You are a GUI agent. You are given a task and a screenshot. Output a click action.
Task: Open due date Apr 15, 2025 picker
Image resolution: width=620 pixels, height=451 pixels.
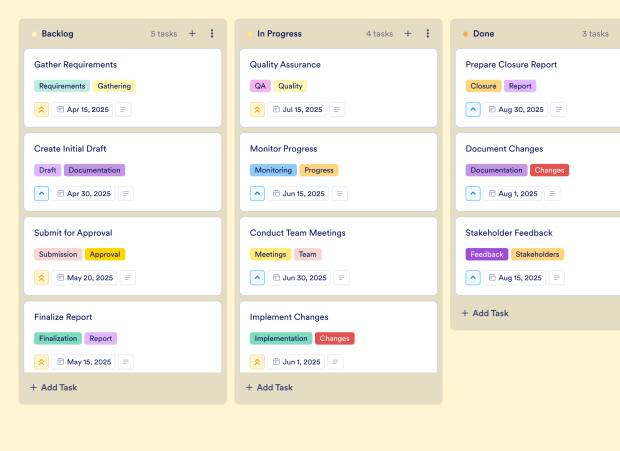click(81, 110)
